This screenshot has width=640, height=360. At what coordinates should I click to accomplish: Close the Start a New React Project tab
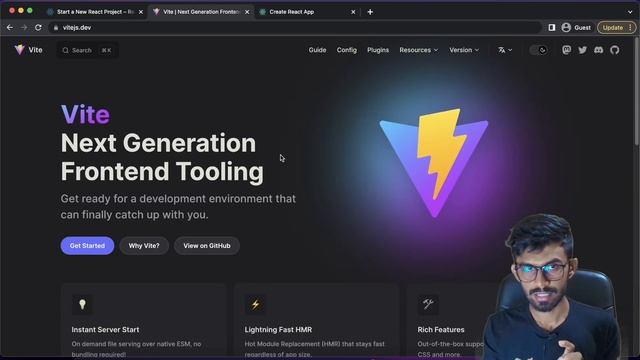(x=141, y=12)
